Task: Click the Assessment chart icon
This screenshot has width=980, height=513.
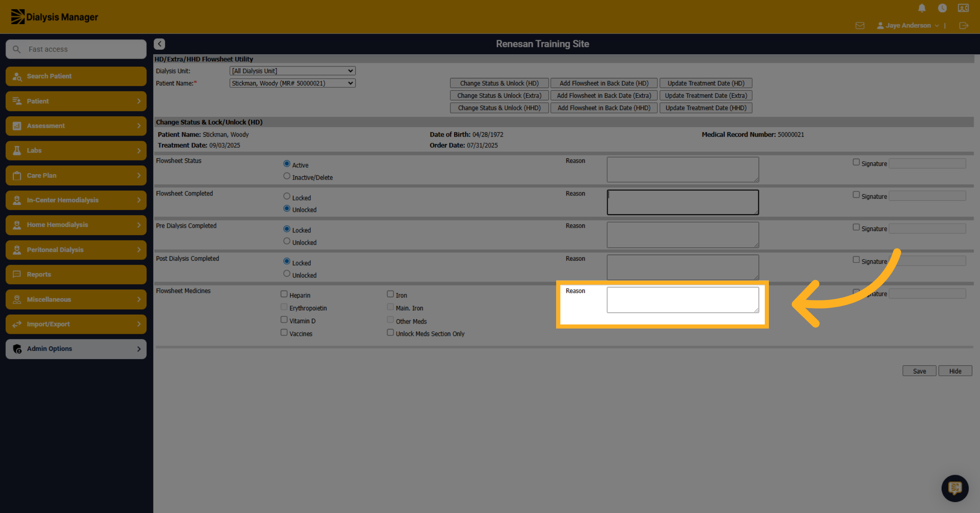Action: tap(17, 126)
